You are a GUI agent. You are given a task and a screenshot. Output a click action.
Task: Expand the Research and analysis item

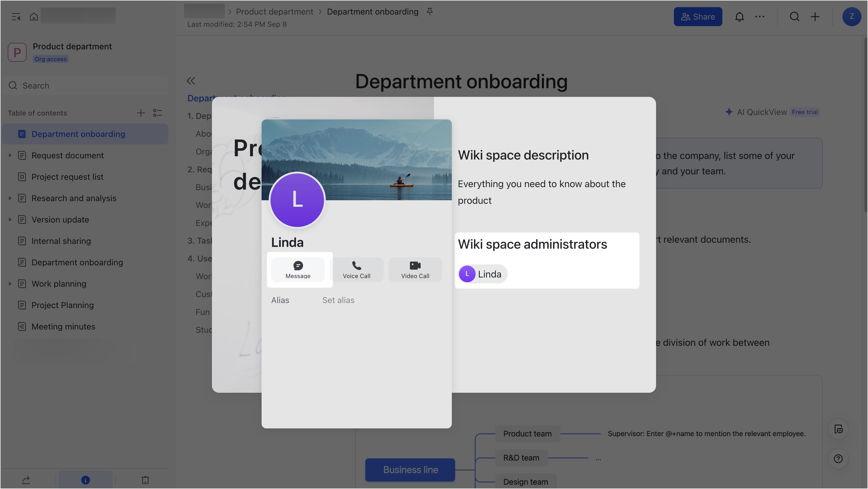pyautogui.click(x=10, y=198)
